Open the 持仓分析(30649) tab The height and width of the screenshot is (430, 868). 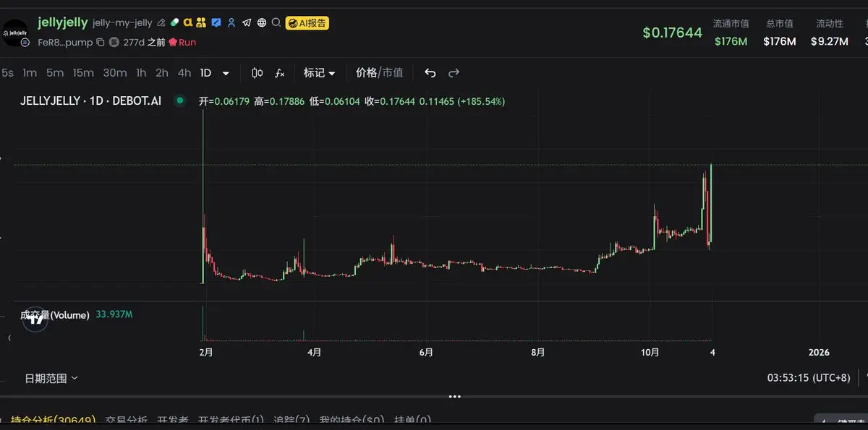[53, 420]
